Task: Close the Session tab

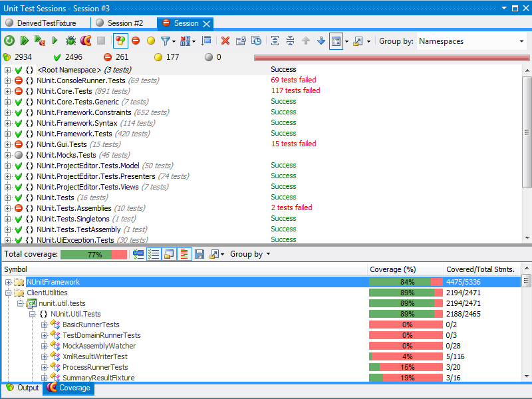Action: (206, 24)
